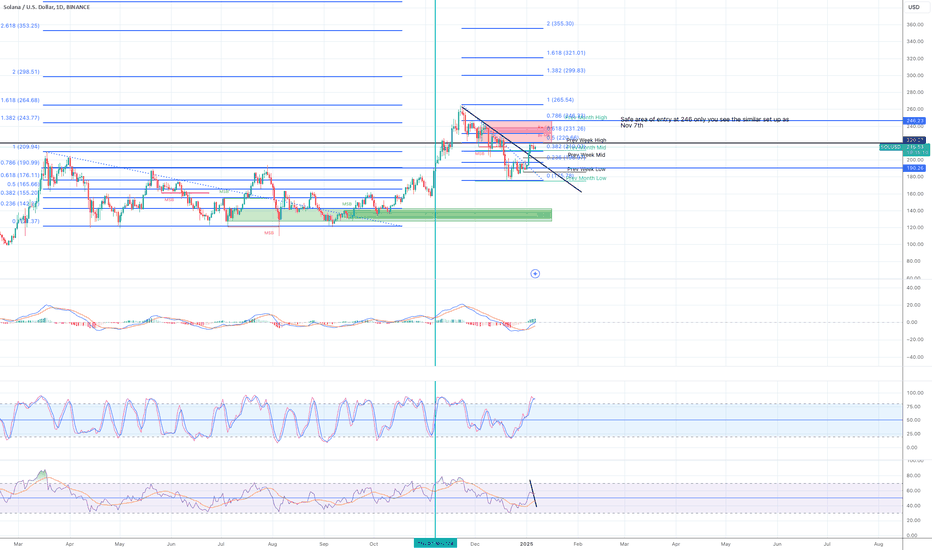Click the Oct label on time axis
This screenshot has width=932, height=550.
(374, 544)
